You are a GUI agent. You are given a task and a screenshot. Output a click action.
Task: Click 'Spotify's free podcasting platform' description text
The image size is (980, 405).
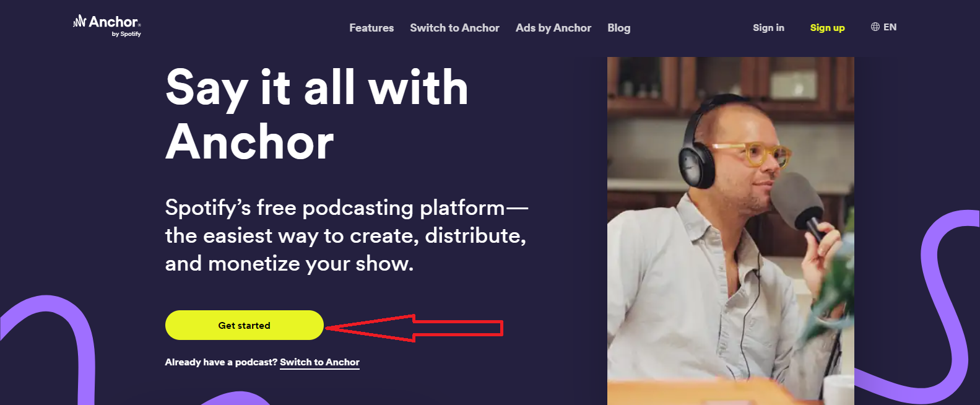[x=347, y=235]
